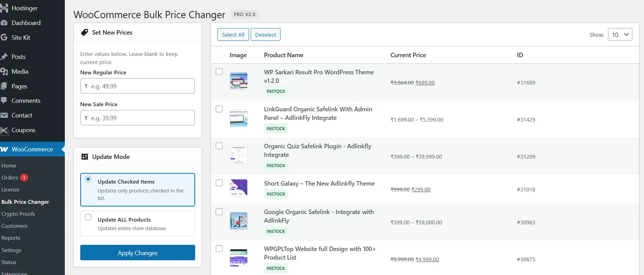The width and height of the screenshot is (644, 275).
Task: Open the WooCommerce Home submenu item
Action: (x=9, y=166)
